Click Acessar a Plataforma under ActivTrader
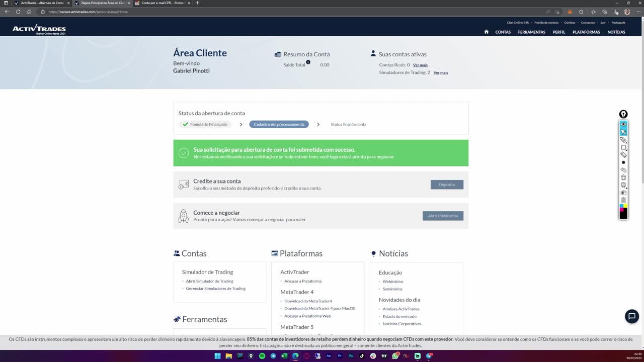 [x=303, y=281]
